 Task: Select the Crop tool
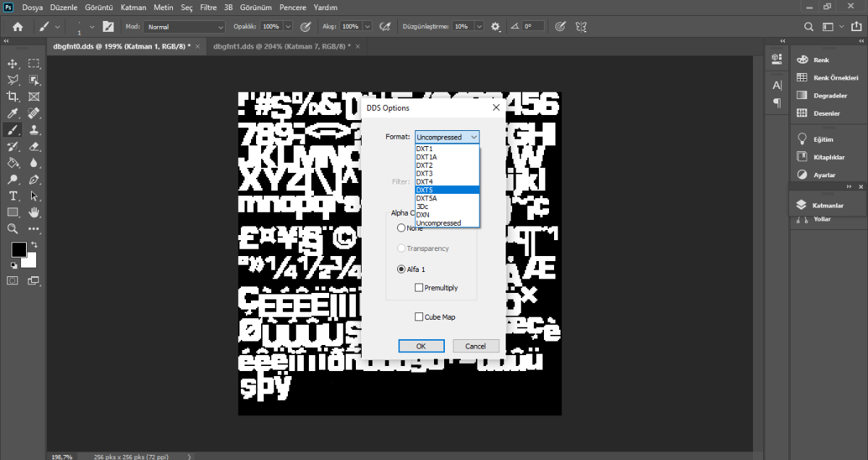(12, 96)
